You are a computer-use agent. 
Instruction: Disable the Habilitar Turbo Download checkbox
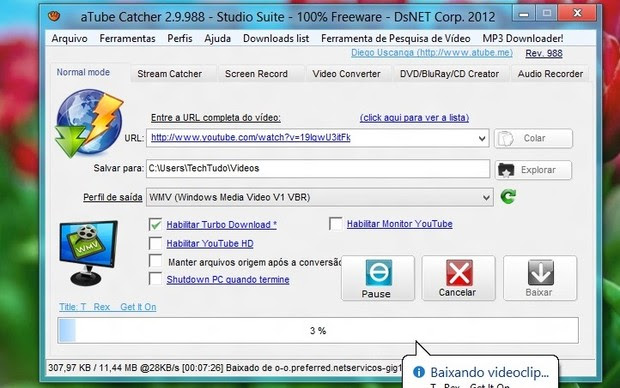(155, 224)
